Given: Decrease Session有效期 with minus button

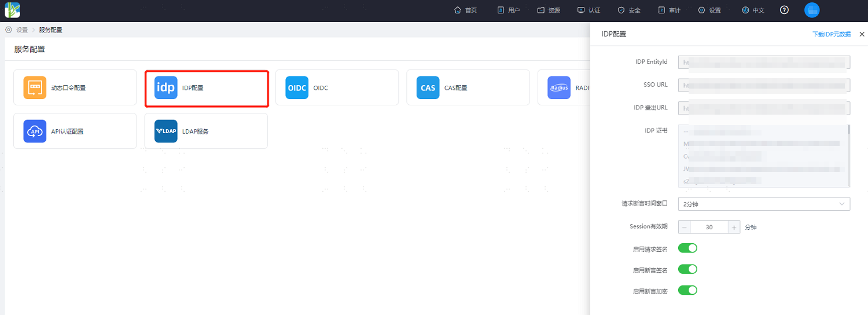Looking at the screenshot, I should [x=685, y=227].
